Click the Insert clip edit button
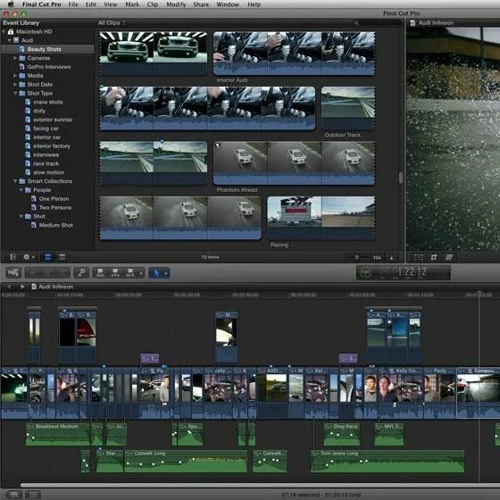This screenshot has height=500, width=500. [x=115, y=273]
